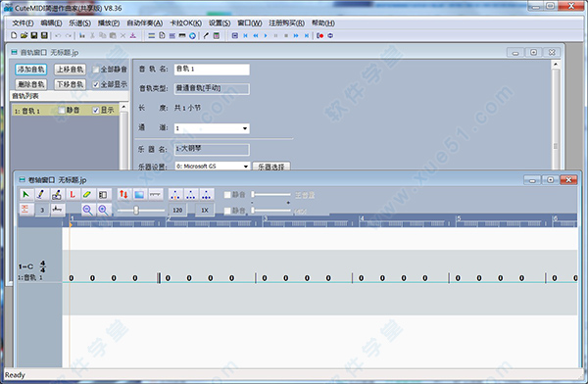
Task: Click the zoom slider in roll window
Action: 136,210
